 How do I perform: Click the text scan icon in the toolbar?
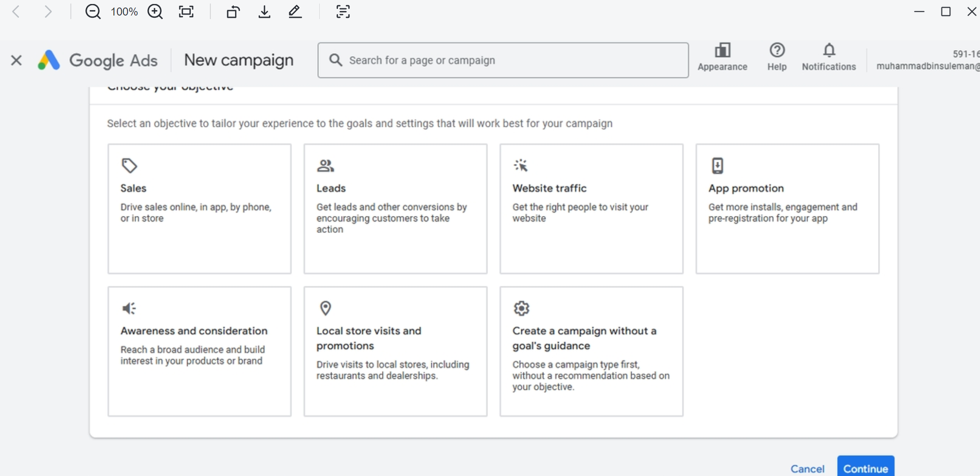coord(343,12)
